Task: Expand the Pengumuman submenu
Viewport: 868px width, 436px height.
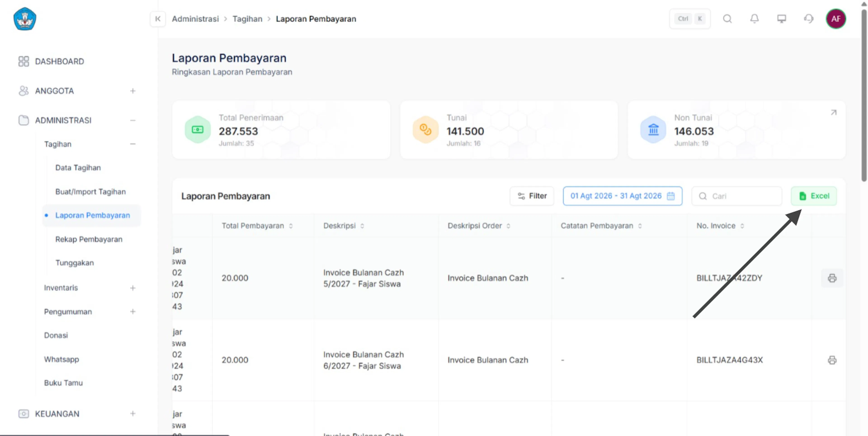Action: [x=133, y=312]
